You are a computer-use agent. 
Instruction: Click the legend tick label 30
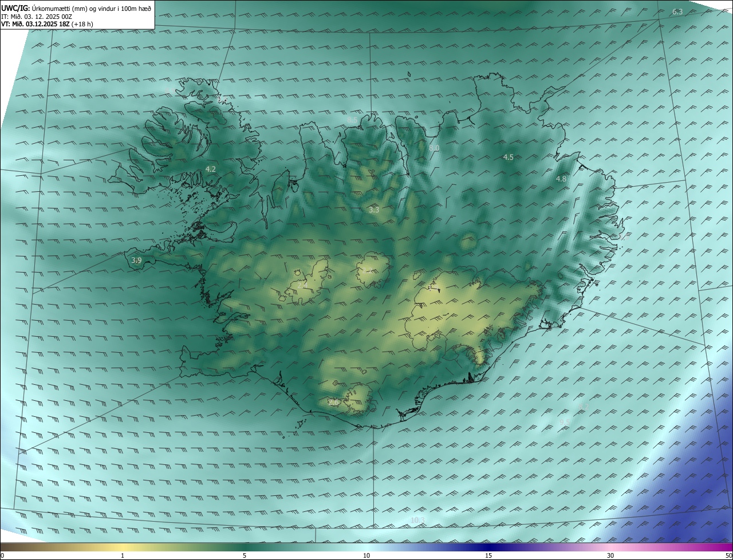(x=610, y=555)
